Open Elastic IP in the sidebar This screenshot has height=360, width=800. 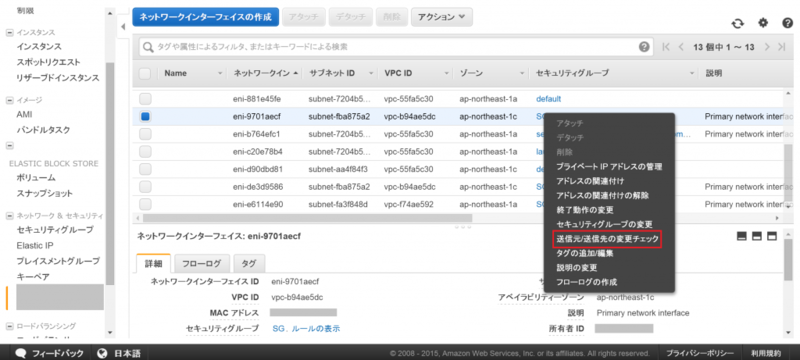coord(35,245)
